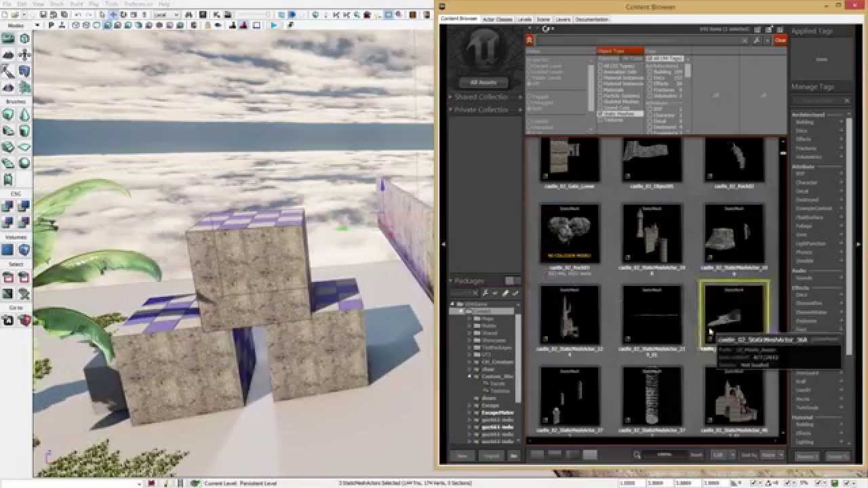Screen dimensions: 868x488
Task: Check the Animation Sets object type
Action: click(600, 72)
